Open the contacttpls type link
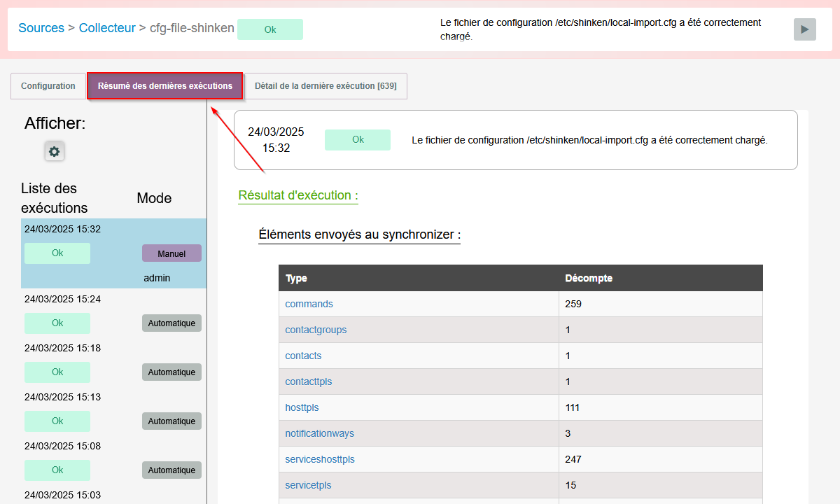The height and width of the screenshot is (504, 840). (308, 381)
